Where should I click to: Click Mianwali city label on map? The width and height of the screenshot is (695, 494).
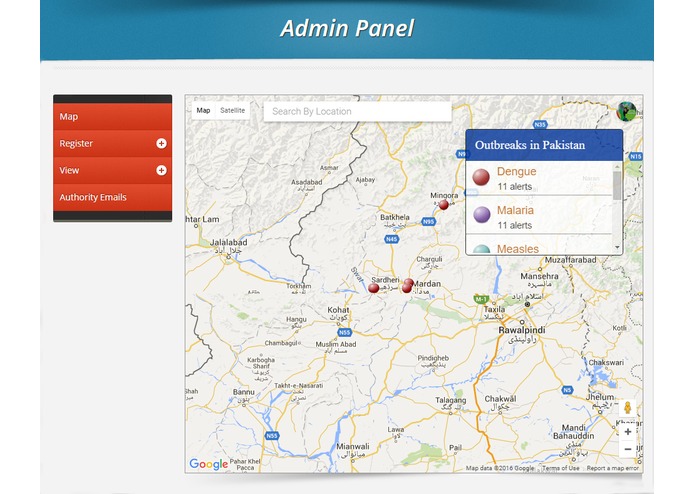pos(352,447)
